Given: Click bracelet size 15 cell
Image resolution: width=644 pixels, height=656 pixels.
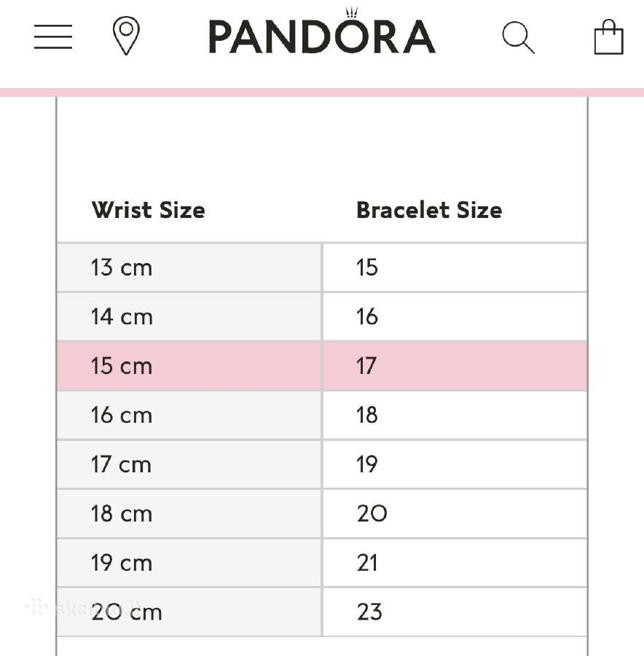Looking at the screenshot, I should tap(455, 268).
